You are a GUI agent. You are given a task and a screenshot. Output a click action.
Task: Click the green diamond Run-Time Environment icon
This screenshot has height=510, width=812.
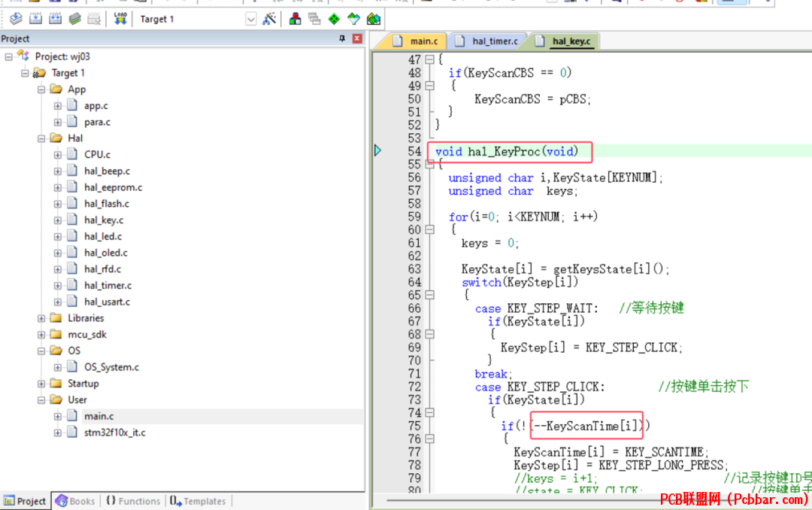click(x=334, y=19)
